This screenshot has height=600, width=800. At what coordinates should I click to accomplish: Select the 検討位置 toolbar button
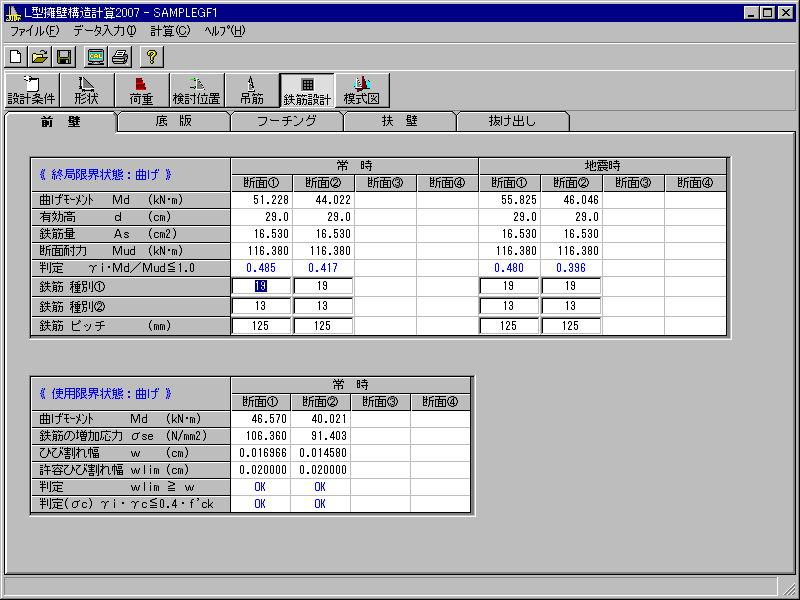tap(196, 91)
